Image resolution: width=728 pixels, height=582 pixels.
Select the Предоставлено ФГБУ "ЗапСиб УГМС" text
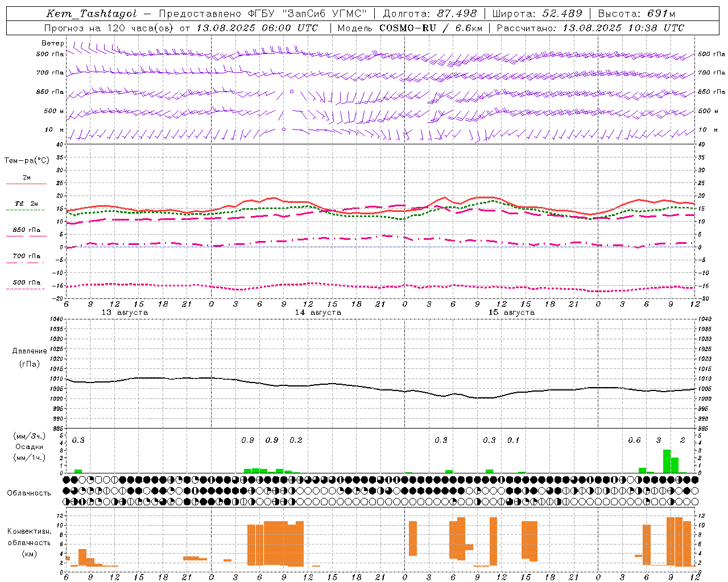(263, 14)
